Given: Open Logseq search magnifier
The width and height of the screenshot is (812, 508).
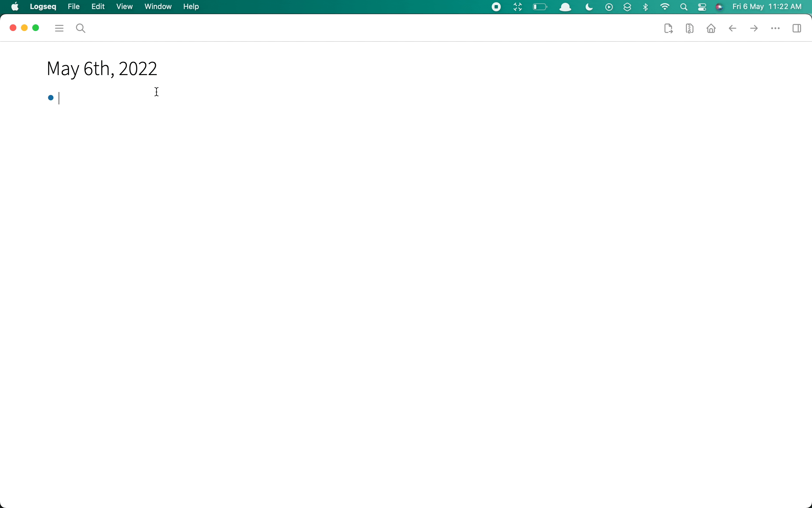Looking at the screenshot, I should click(81, 28).
